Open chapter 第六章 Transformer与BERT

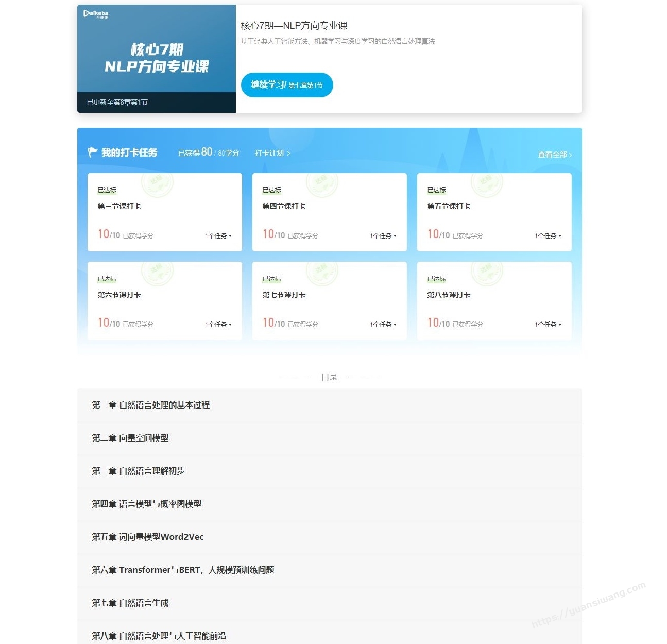pyautogui.click(x=329, y=570)
